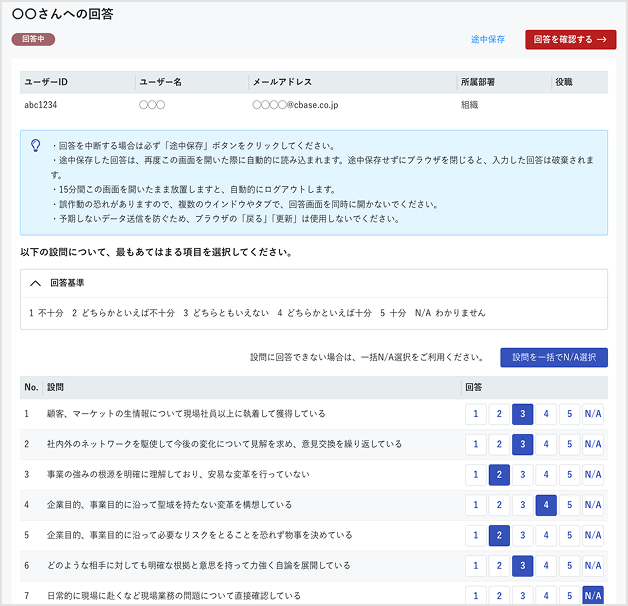Select rating 1 for question 4
Screen dimensions: 628x606
click(x=475, y=505)
